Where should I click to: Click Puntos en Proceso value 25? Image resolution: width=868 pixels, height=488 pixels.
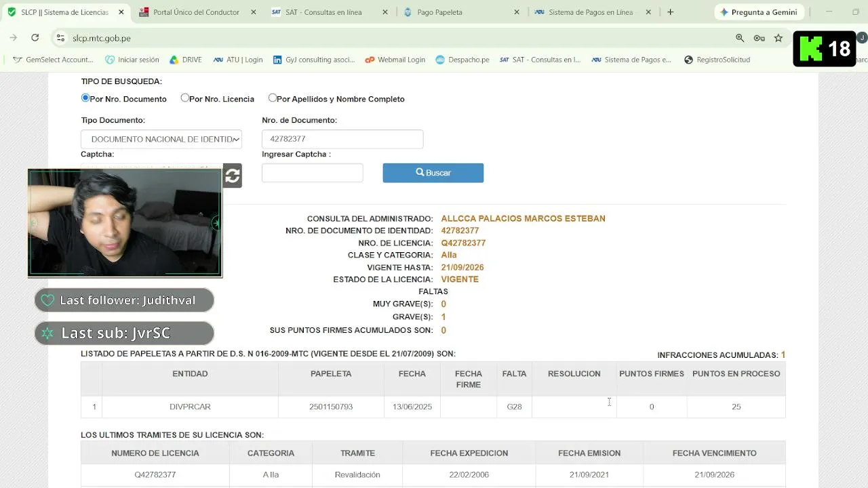[x=736, y=407]
